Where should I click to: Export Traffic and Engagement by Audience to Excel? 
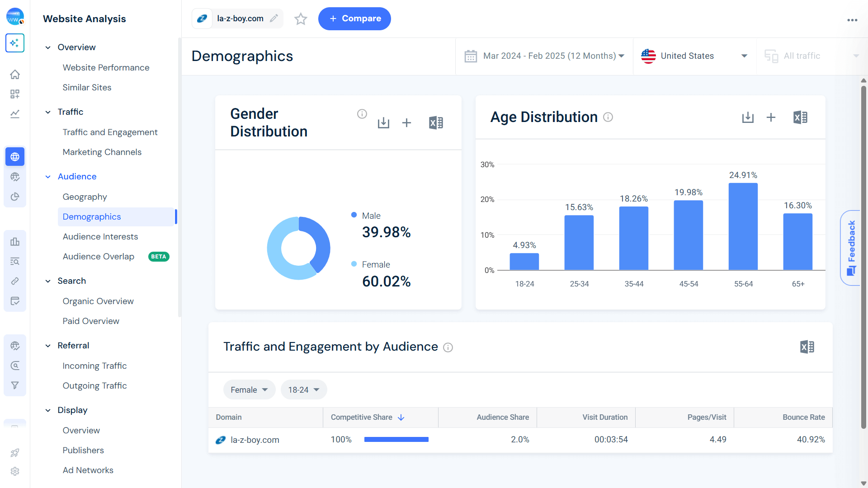coord(807,347)
